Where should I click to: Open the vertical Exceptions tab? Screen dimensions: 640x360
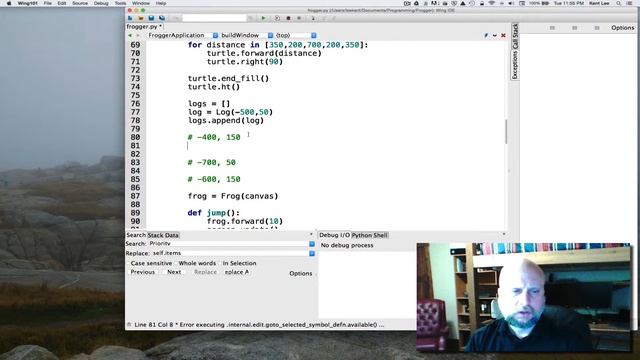(515, 64)
